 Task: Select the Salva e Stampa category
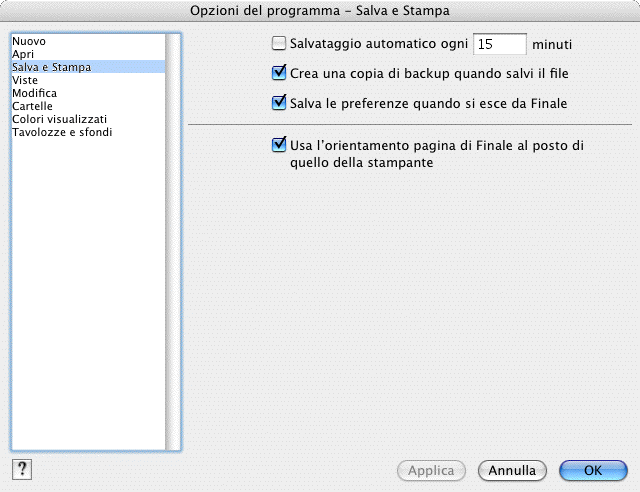[51, 67]
